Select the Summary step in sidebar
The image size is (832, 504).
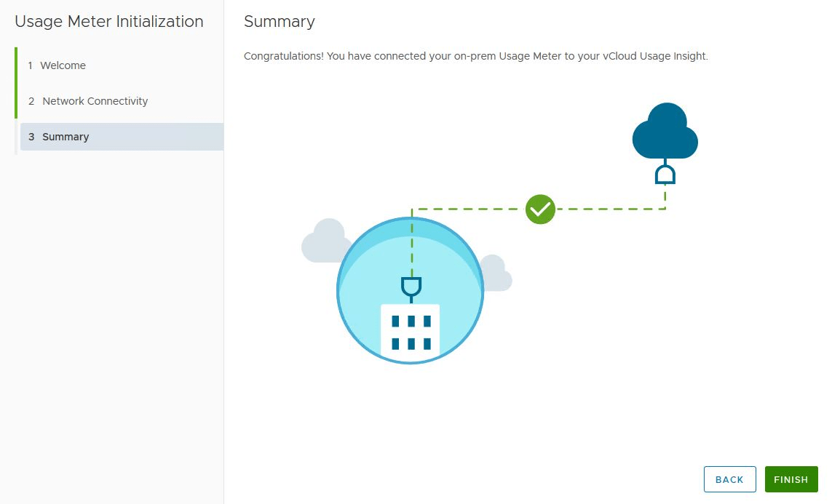pos(121,137)
